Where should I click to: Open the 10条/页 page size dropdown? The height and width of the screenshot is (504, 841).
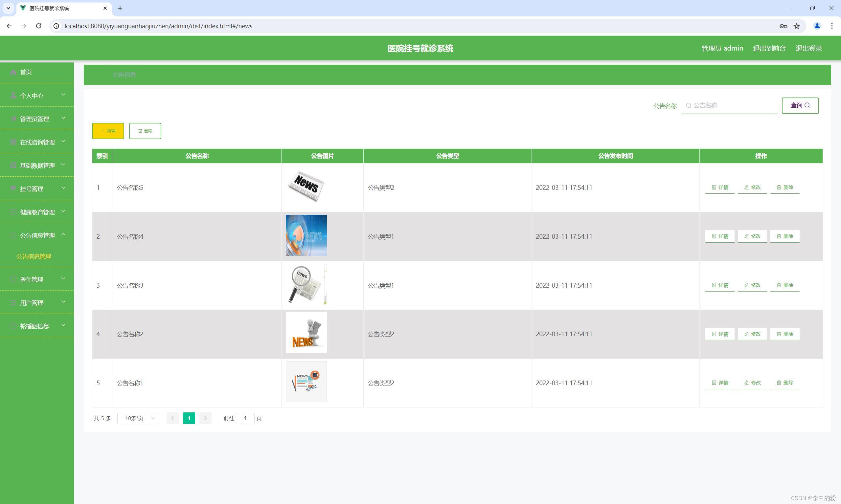coord(138,418)
